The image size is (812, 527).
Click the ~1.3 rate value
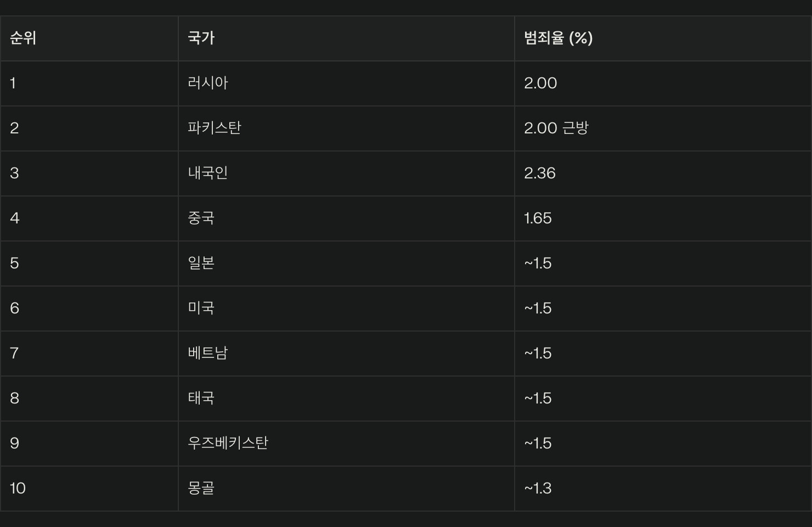[538, 489]
